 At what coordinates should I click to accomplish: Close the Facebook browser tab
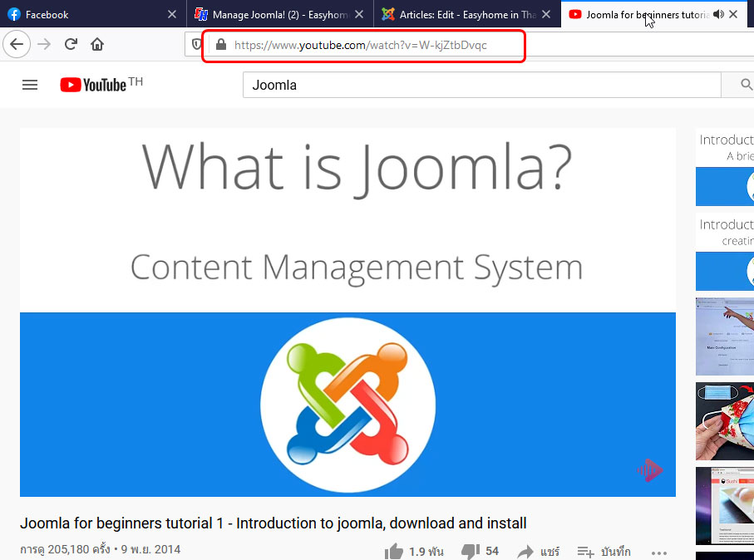tap(172, 14)
